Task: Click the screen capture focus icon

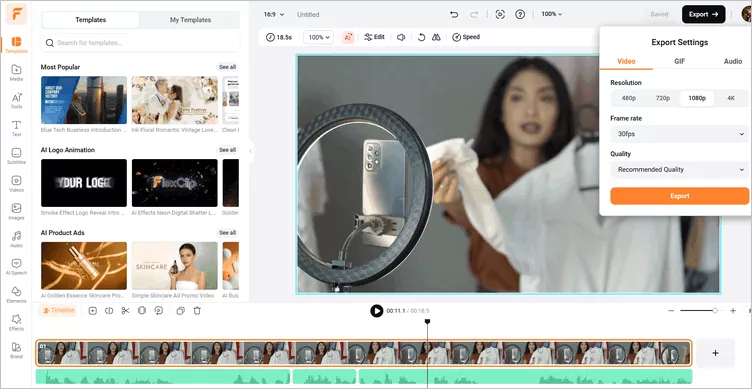Action: tap(500, 14)
